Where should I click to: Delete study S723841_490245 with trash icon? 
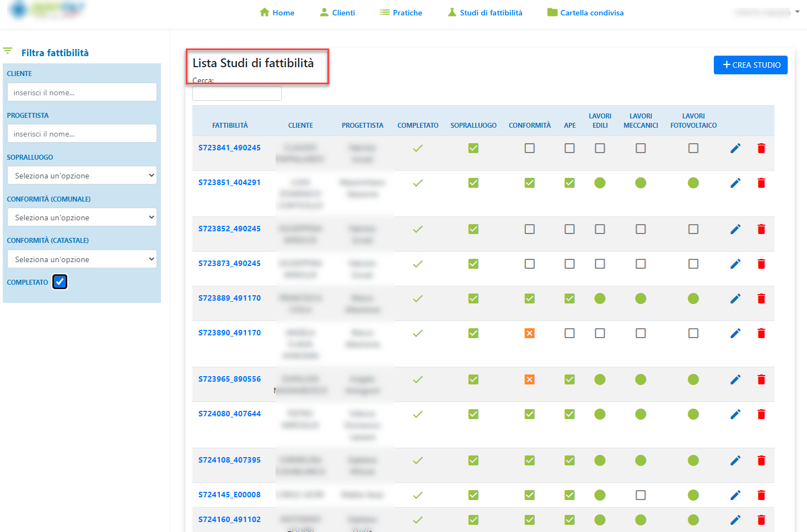[x=761, y=148]
